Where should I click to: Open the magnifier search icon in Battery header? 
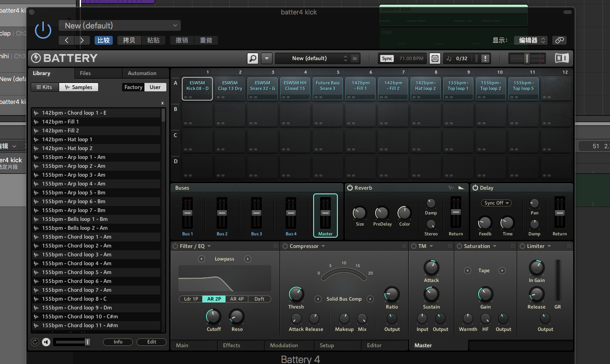click(x=253, y=58)
